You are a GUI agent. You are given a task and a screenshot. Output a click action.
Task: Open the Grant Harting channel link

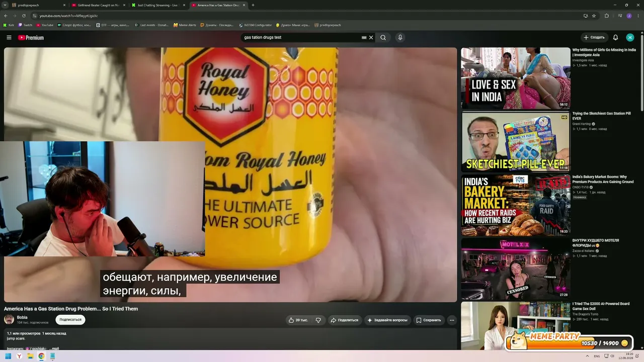[582, 124]
